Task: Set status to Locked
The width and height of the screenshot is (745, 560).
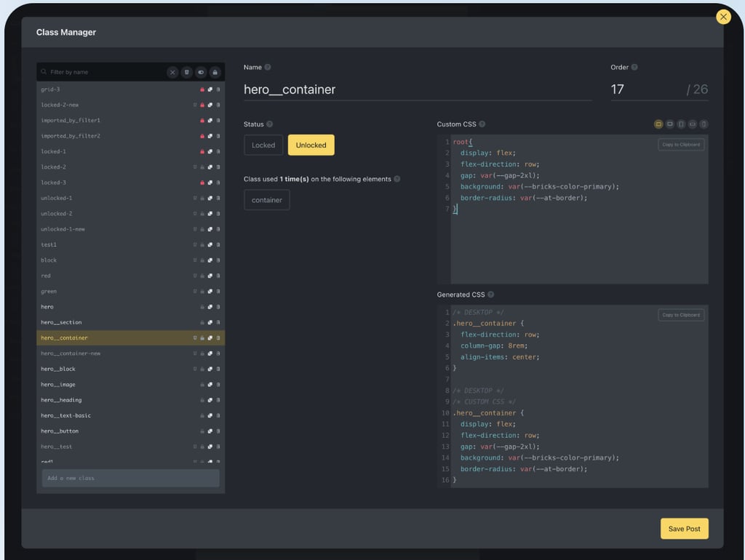Action: click(263, 145)
